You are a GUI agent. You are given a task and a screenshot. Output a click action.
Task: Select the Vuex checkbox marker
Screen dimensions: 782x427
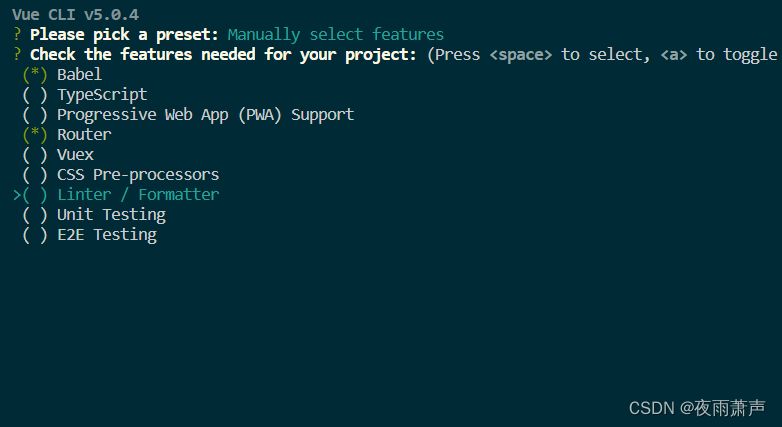[34, 154]
